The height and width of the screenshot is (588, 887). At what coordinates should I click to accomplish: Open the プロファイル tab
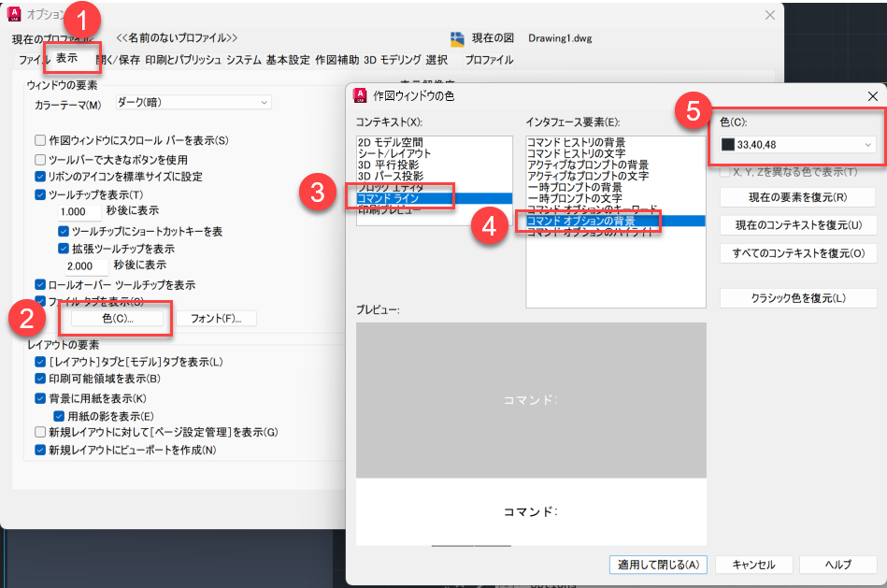(490, 60)
